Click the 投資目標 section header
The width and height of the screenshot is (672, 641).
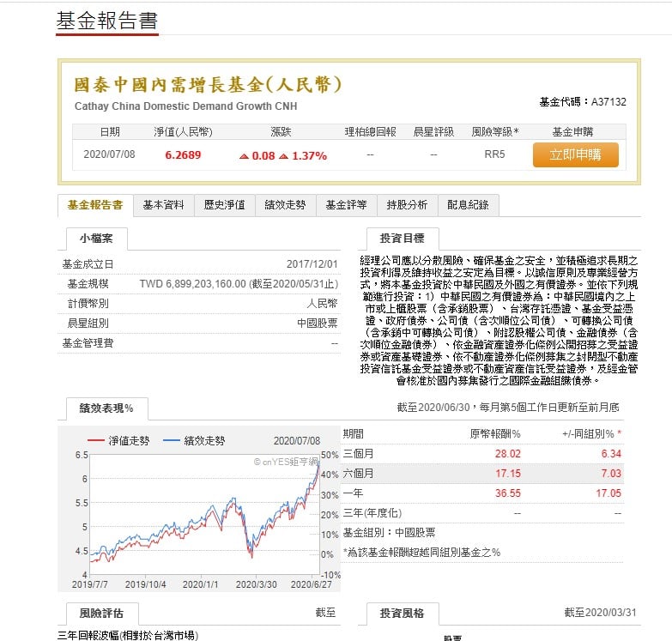point(402,239)
